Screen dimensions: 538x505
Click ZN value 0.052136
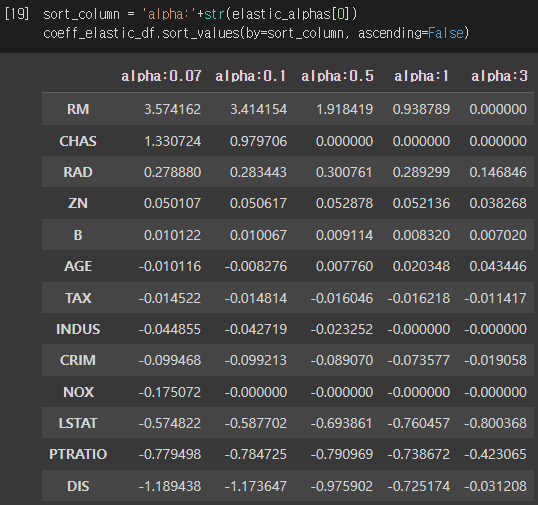(421, 203)
